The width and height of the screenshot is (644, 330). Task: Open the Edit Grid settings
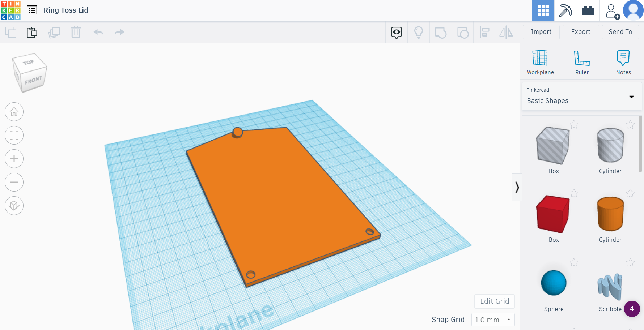coord(494,301)
